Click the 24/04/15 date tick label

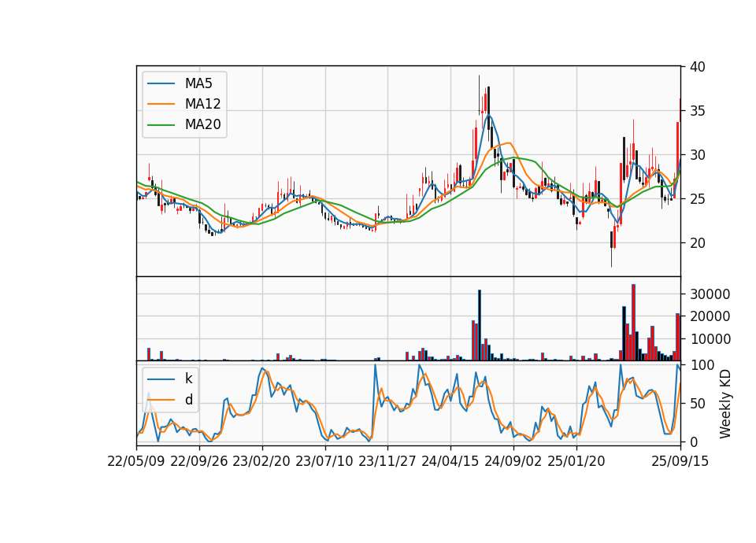(450, 461)
